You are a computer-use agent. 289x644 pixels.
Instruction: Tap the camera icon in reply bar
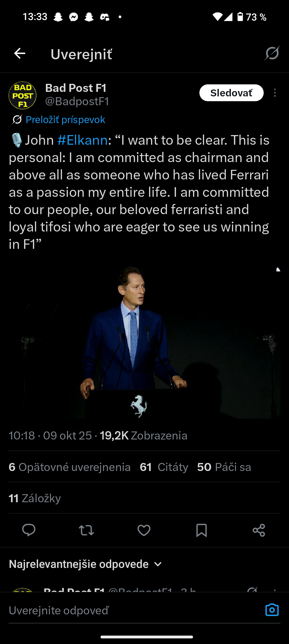tap(272, 610)
